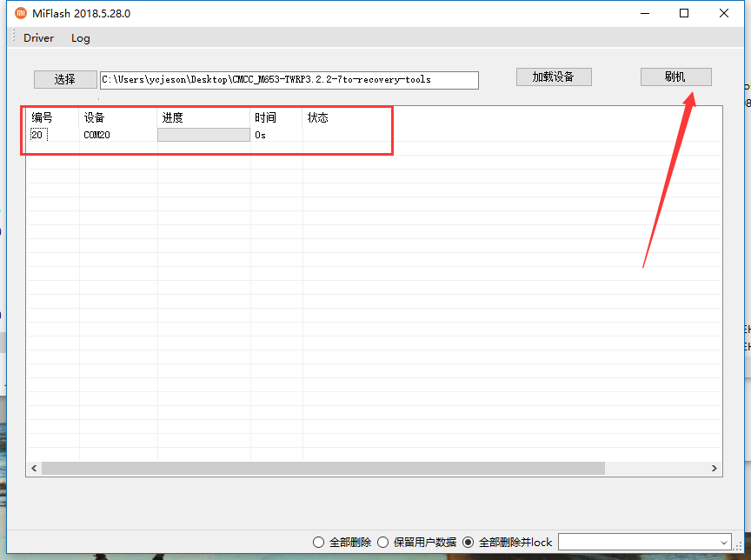Click the horizontal scrollbar left arrow
The width and height of the screenshot is (751, 560).
(34, 468)
